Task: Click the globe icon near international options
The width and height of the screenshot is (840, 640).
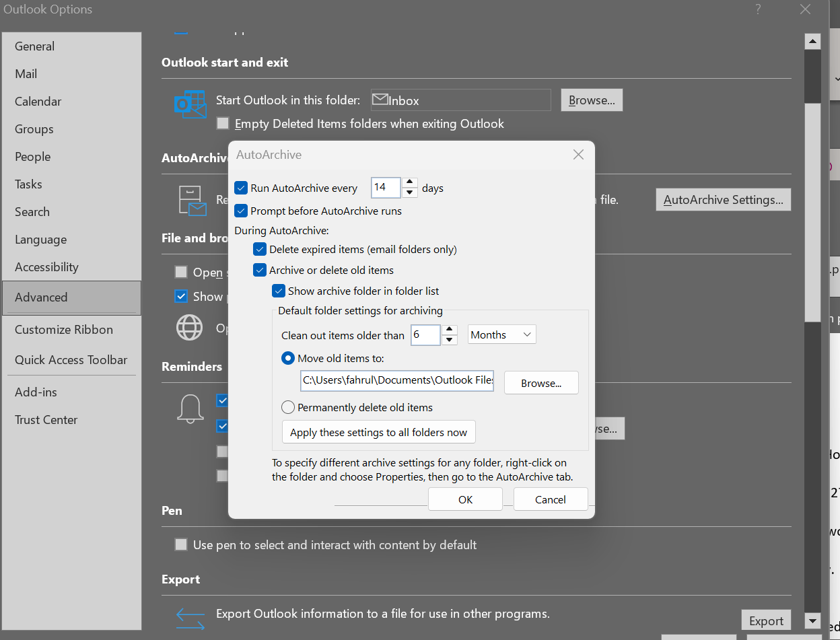Action: click(x=189, y=328)
